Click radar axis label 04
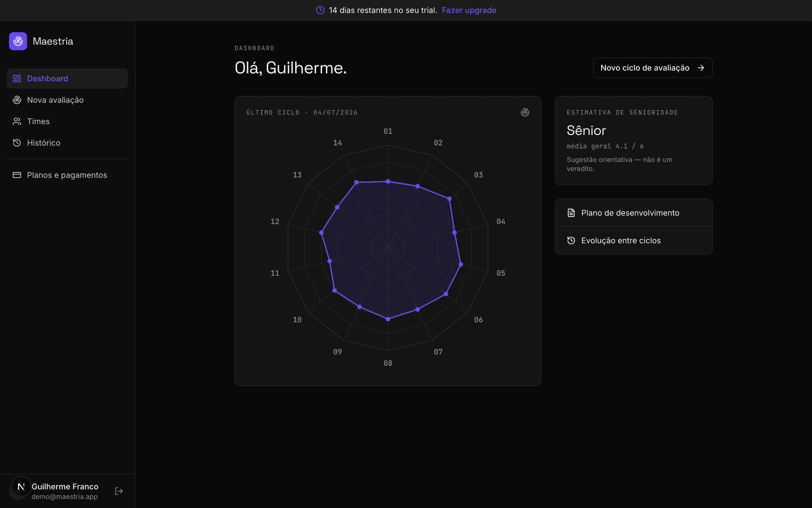812x508 pixels. point(501,222)
